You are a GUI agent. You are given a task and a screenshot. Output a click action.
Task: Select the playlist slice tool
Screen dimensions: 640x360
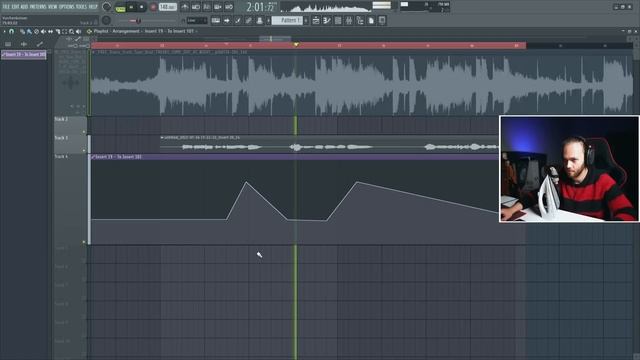tap(58, 31)
